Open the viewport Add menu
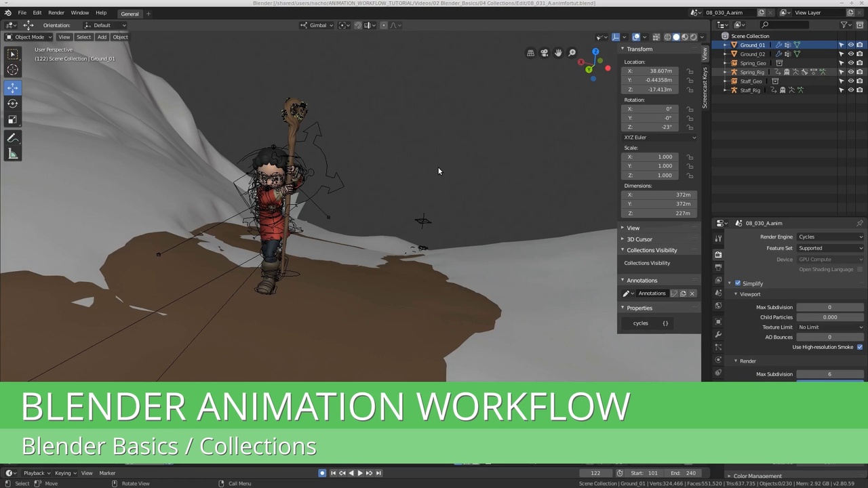Image resolution: width=868 pixels, height=488 pixels. (x=102, y=37)
